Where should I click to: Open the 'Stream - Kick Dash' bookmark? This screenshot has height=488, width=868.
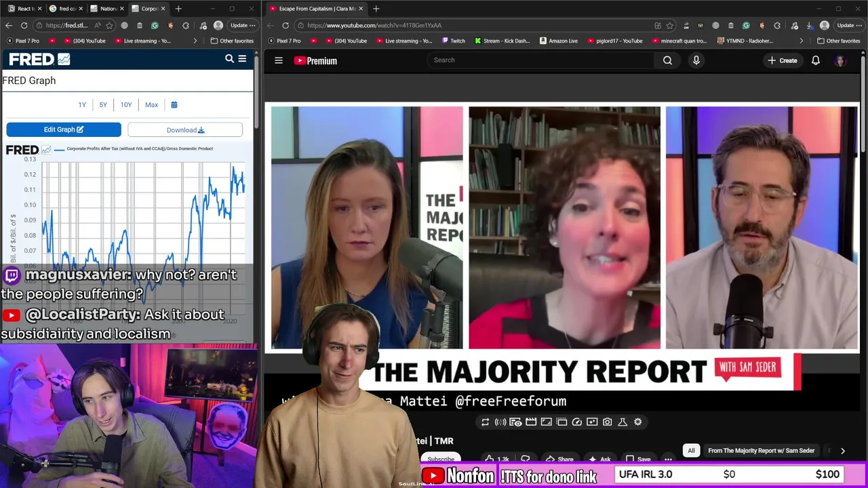click(x=502, y=41)
